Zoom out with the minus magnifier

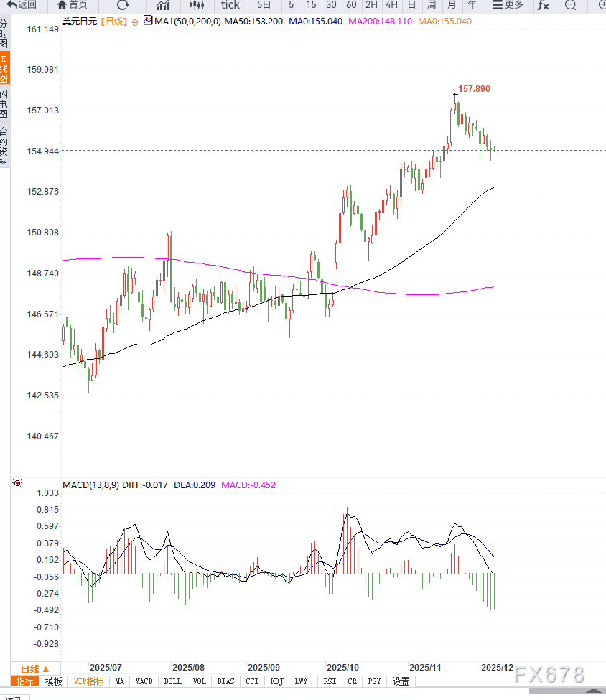(x=570, y=5)
